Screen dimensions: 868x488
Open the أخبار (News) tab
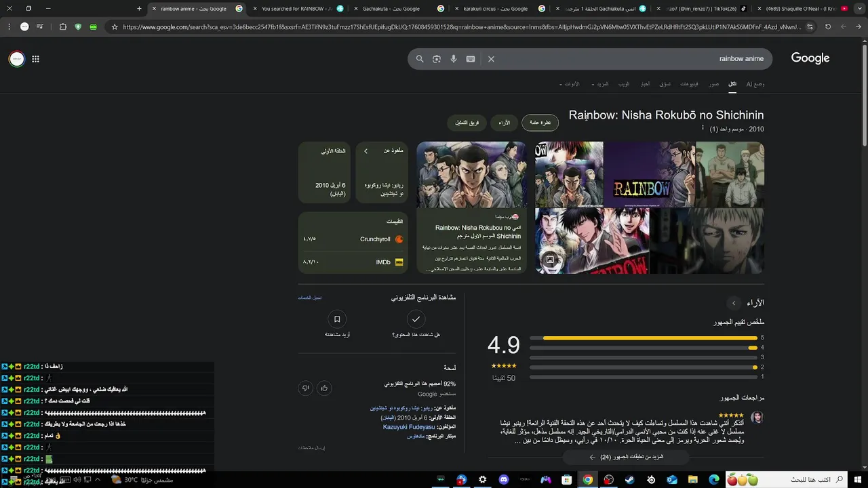pos(645,84)
